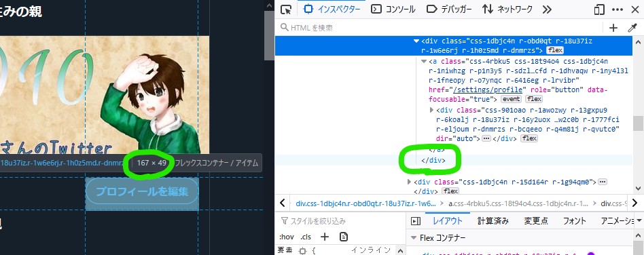The height and width of the screenshot is (255, 644).
Task: Collapse the anchor css-4rbku5 node
Action: [x=424, y=62]
